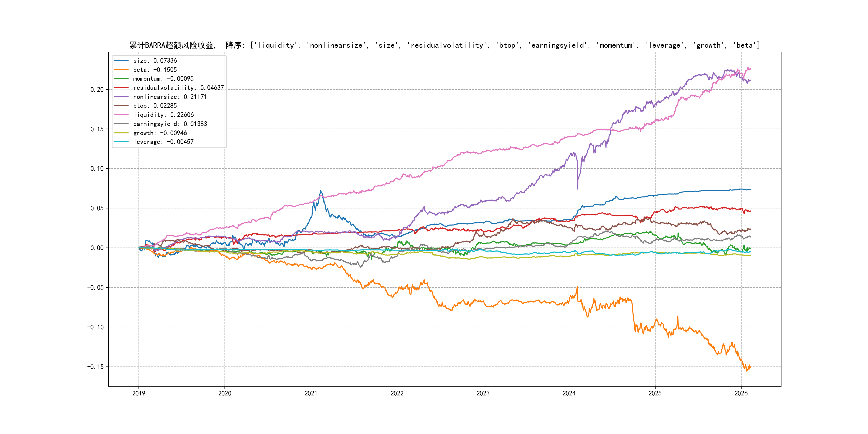Click the -0.15 y-axis tick label
868x434 pixels.
[95, 367]
